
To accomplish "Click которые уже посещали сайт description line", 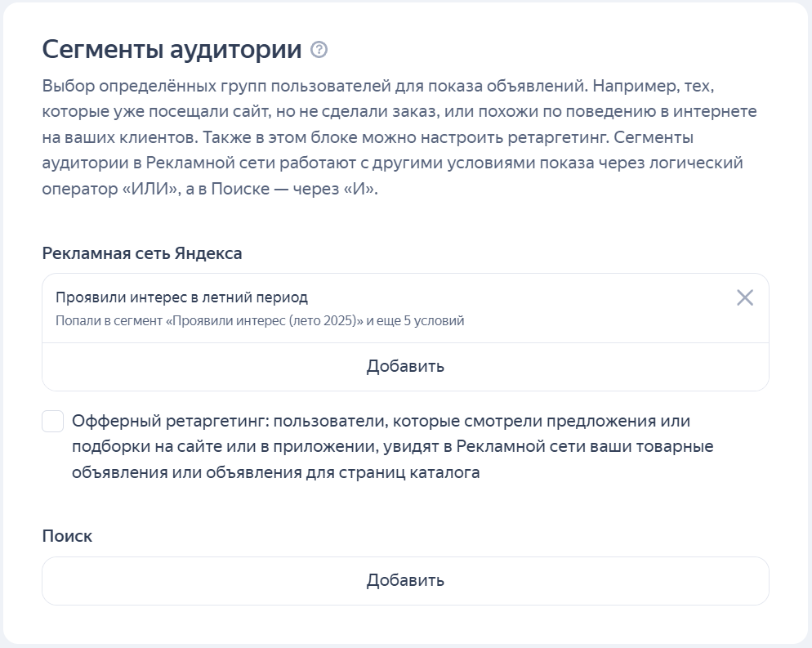I will pyautogui.click(x=163, y=111).
